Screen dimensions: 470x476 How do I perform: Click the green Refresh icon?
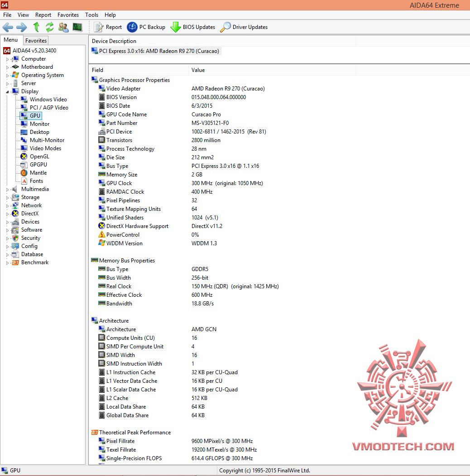point(49,27)
